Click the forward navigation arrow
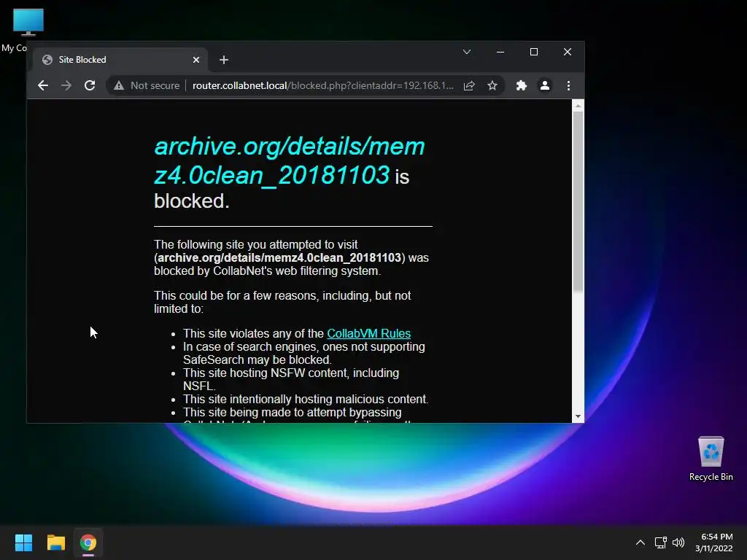The height and width of the screenshot is (560, 747). (x=66, y=86)
